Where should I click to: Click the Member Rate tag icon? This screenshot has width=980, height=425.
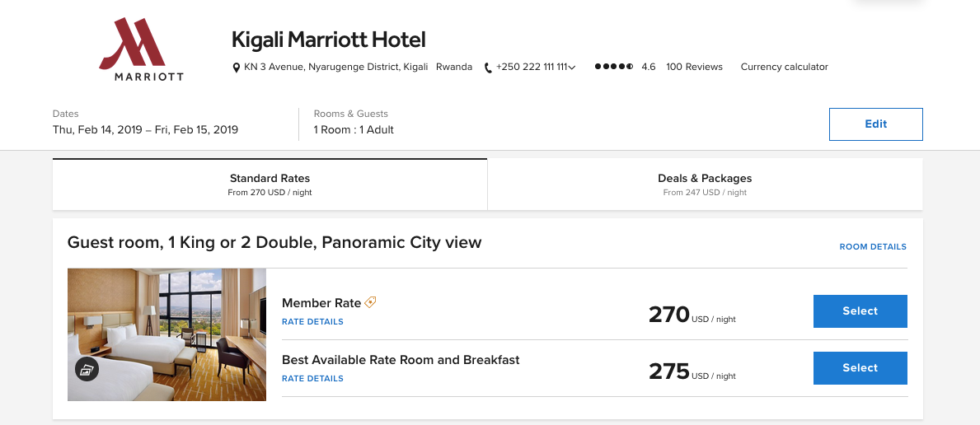(x=371, y=302)
